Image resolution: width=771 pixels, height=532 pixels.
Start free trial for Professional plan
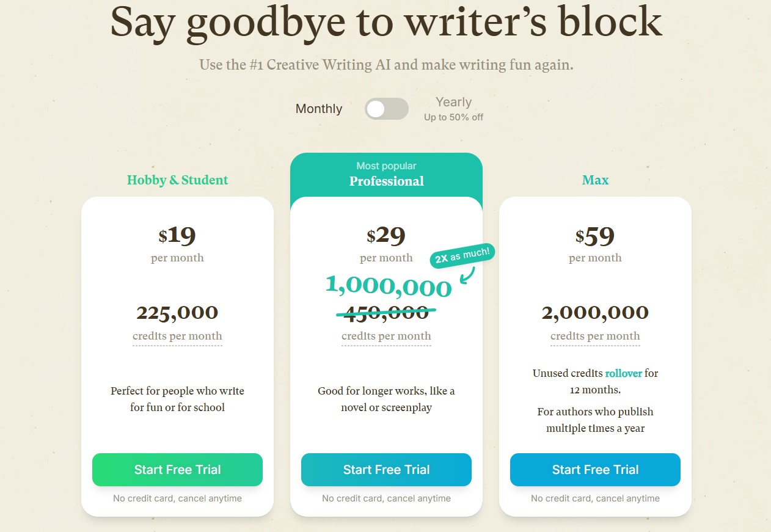386,470
